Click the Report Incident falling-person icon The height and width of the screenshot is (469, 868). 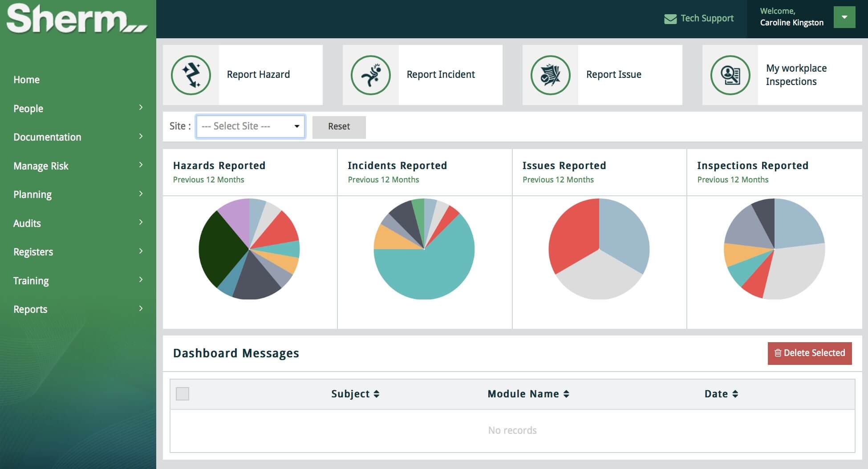371,75
